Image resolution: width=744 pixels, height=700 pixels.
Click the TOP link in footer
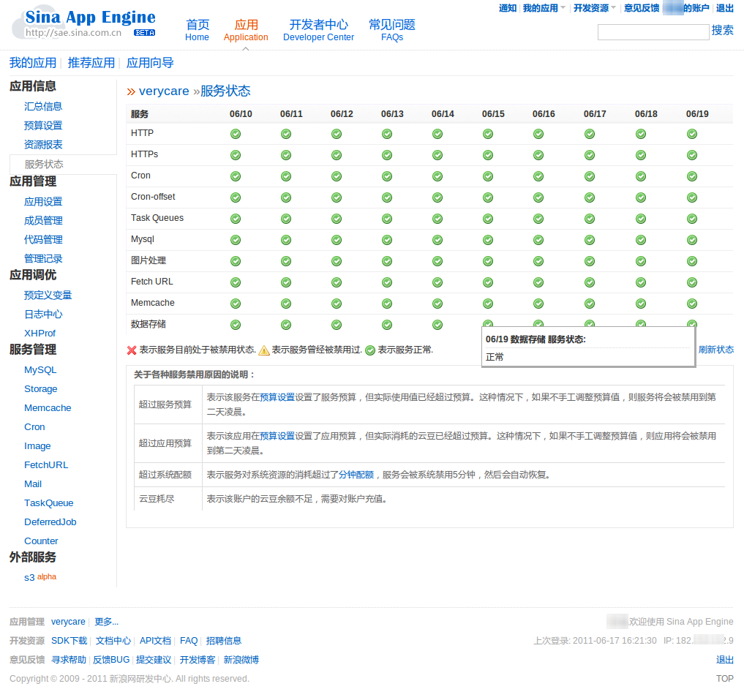click(724, 679)
